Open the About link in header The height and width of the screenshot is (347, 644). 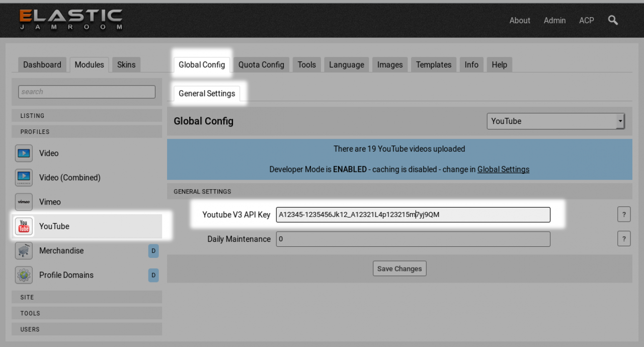520,20
